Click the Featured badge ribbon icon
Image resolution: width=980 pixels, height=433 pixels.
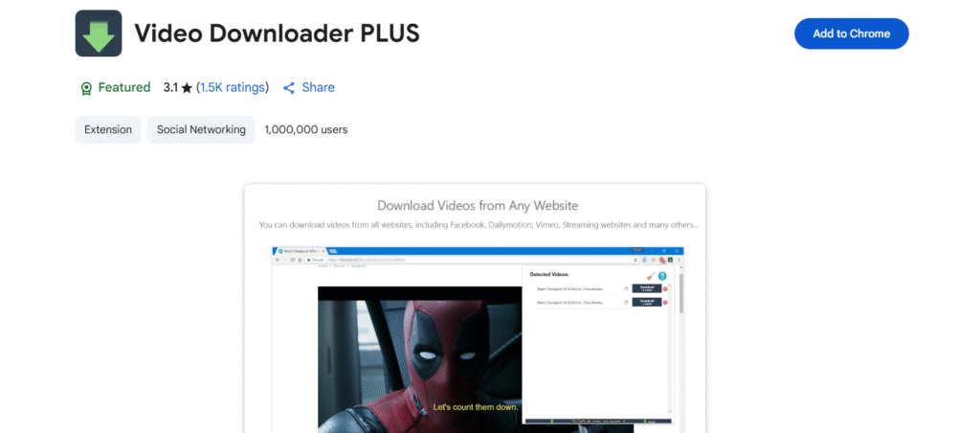click(86, 88)
